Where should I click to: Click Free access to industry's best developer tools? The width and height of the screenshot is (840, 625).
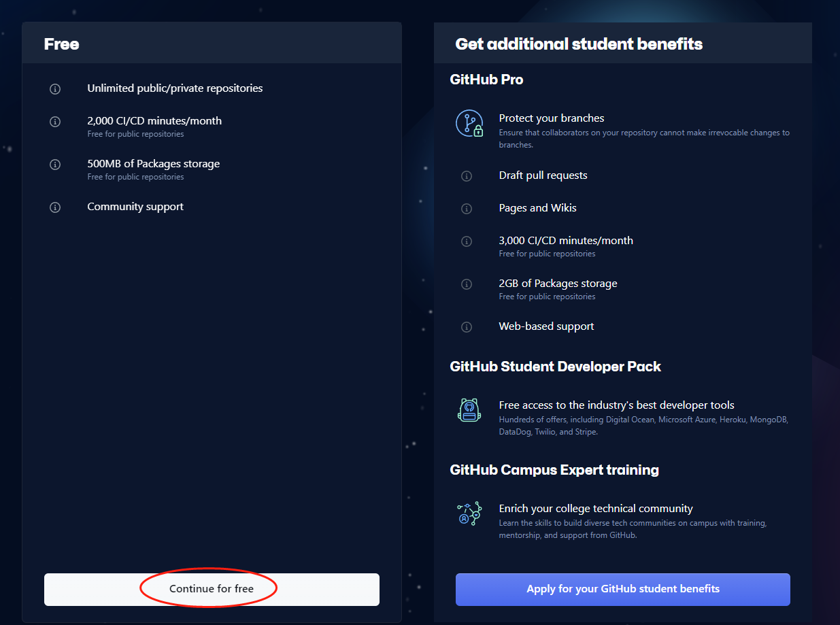click(x=616, y=405)
